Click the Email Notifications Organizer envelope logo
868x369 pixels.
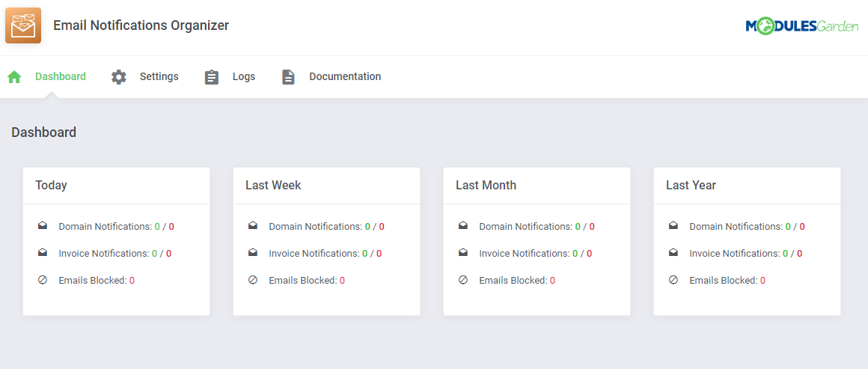(23, 25)
